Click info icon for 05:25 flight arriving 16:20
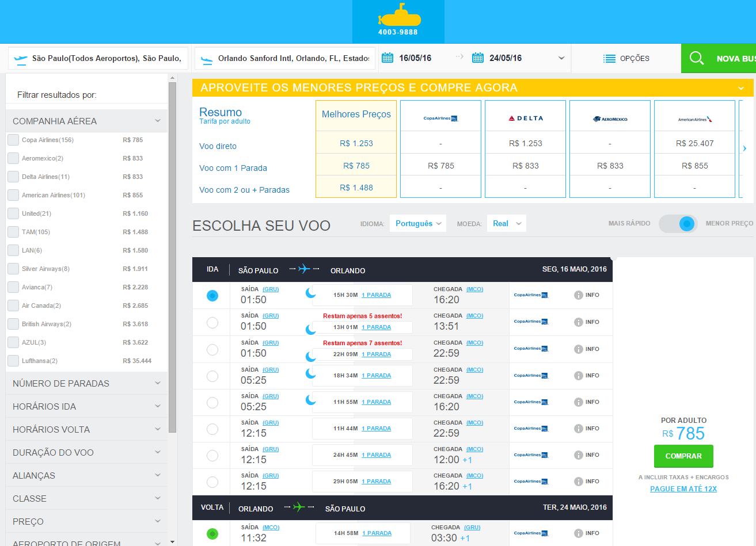The height and width of the screenshot is (546, 756). click(x=579, y=402)
